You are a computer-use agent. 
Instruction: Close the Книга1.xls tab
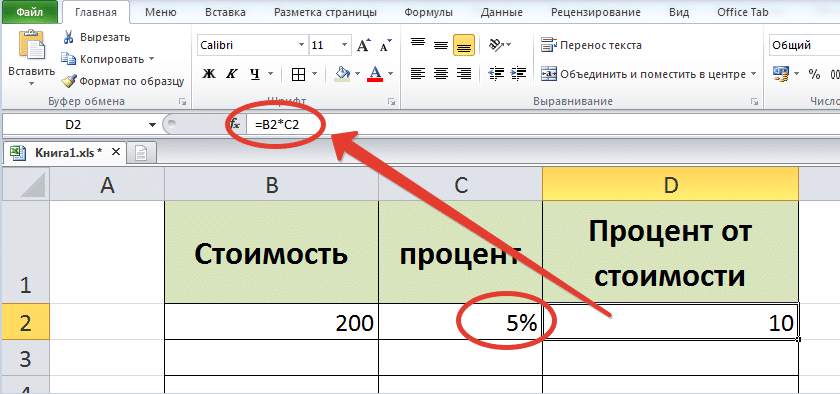click(115, 153)
